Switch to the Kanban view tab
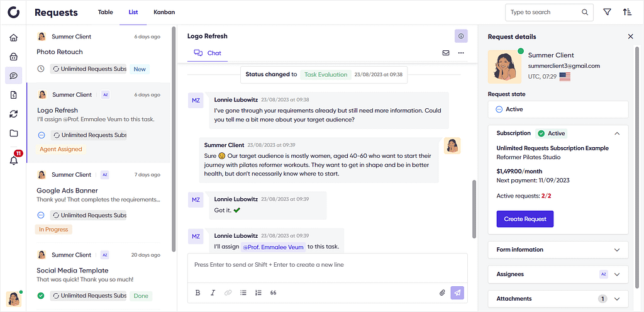The width and height of the screenshot is (644, 312). [x=164, y=13]
